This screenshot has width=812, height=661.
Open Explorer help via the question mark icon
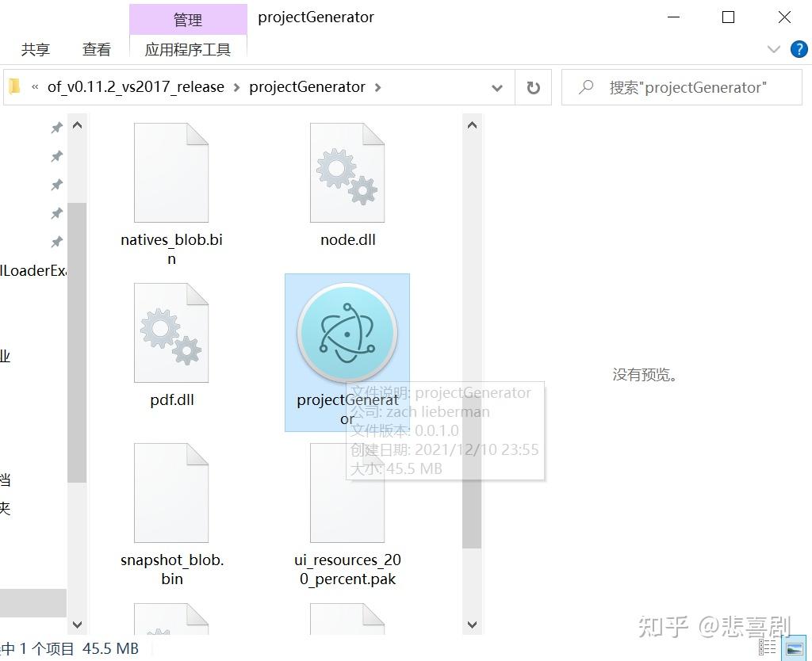coord(799,48)
